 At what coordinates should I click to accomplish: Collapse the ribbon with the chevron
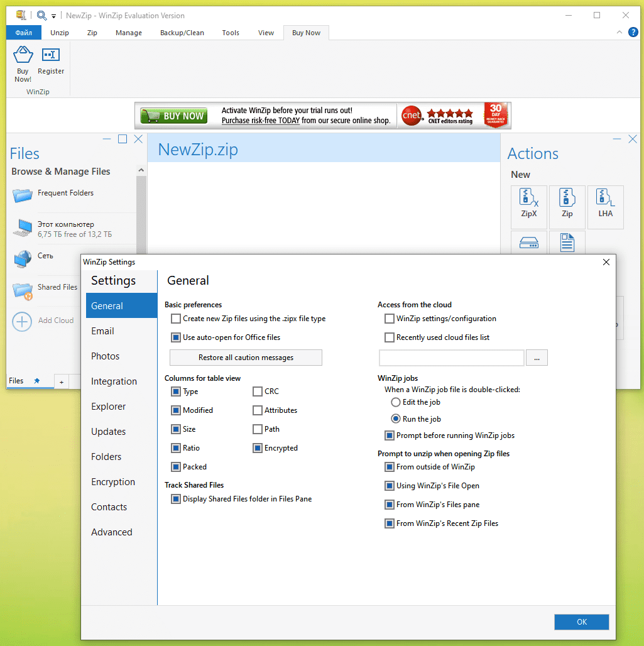619,32
